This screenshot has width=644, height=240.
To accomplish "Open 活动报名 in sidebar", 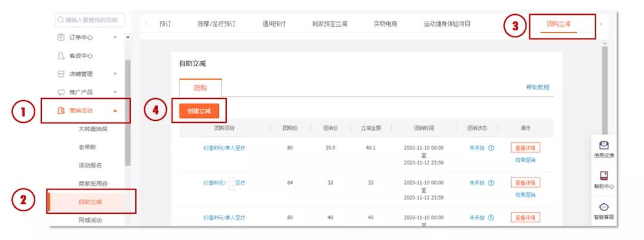I will tap(90, 166).
